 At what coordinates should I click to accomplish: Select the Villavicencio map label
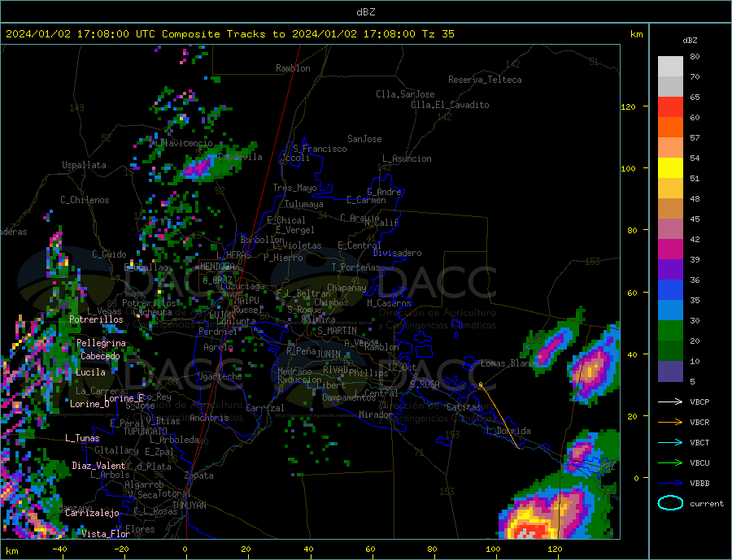[x=181, y=143]
